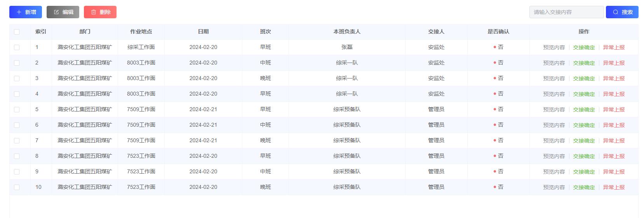Open 预览内容 for row 1
Viewport: 644px width, 218px height.
[554, 47]
